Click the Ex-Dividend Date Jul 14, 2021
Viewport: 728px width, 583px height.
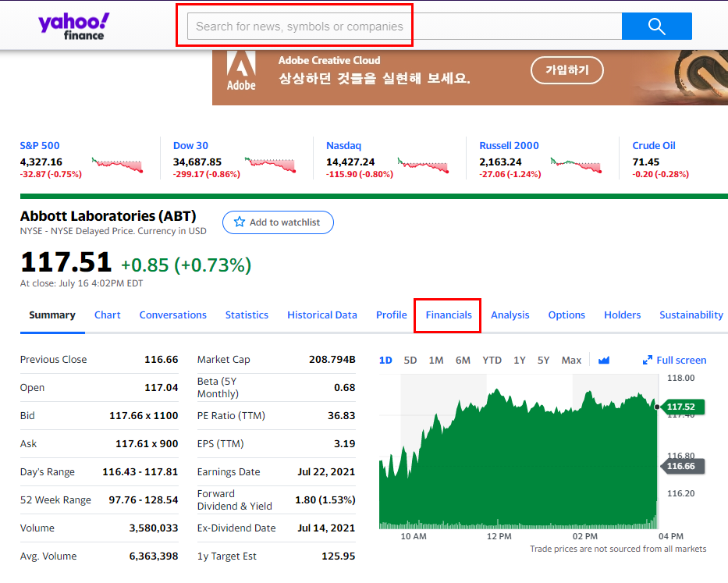click(326, 528)
